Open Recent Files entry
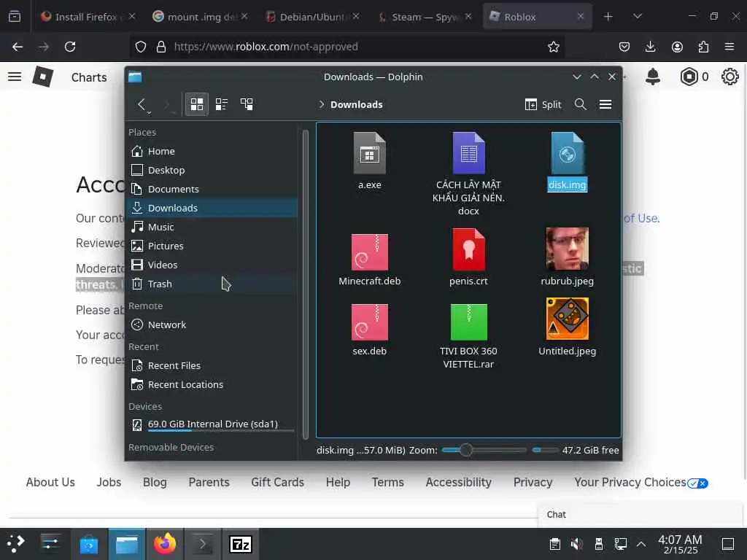Viewport: 747px width, 560px height. point(212,366)
